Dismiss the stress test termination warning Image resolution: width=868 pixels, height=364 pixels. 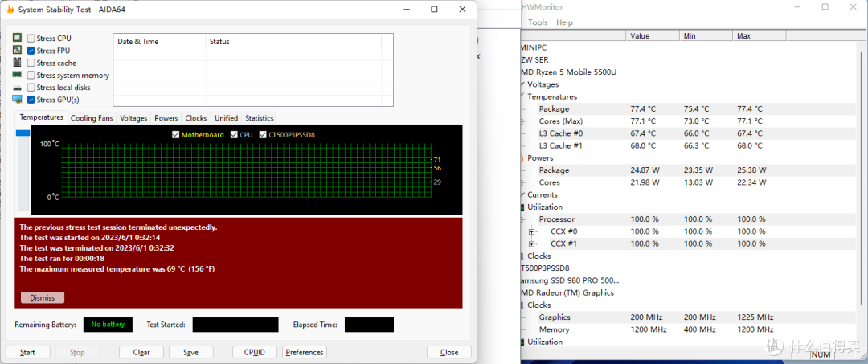tap(43, 297)
